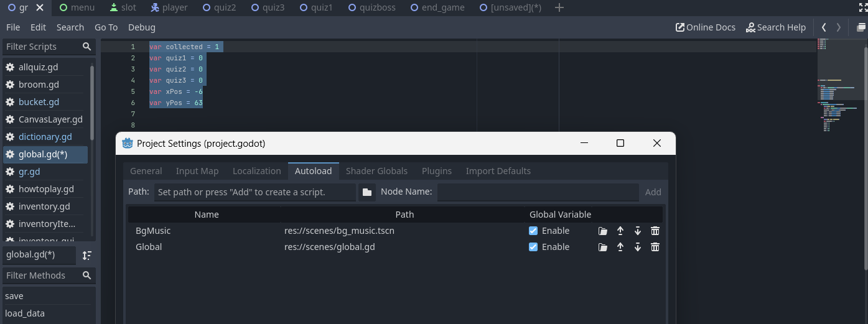
Task: Move Global autoload down
Action: pos(637,247)
